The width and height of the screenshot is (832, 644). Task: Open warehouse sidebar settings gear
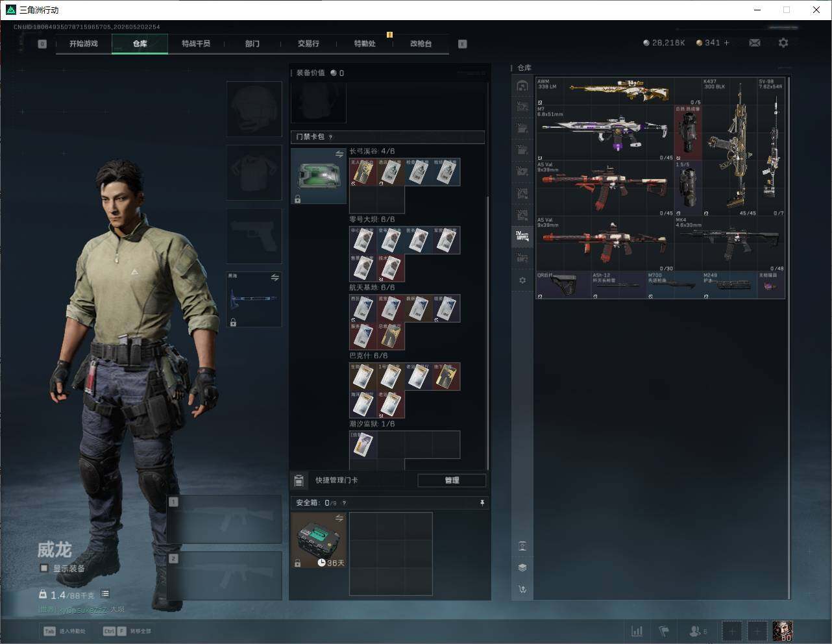pos(522,280)
